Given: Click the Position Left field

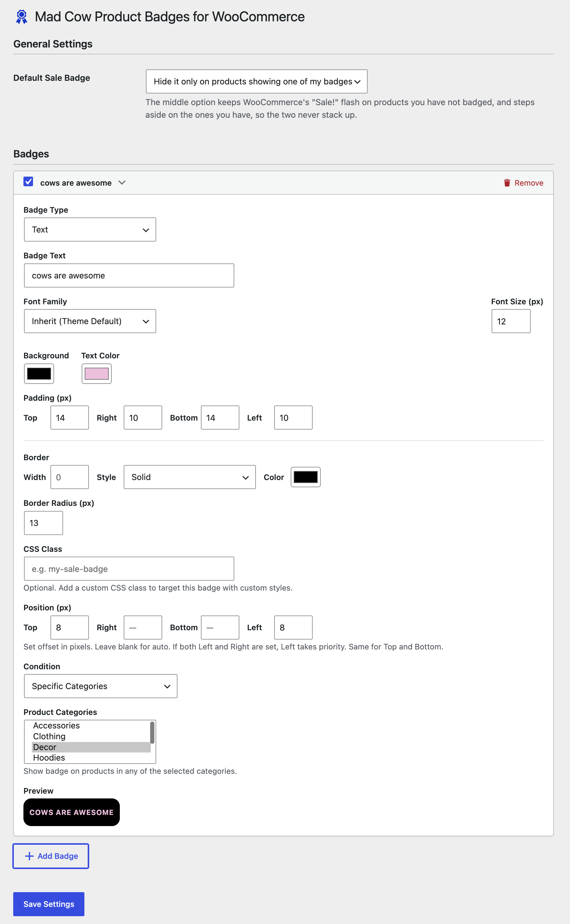Looking at the screenshot, I should [293, 627].
